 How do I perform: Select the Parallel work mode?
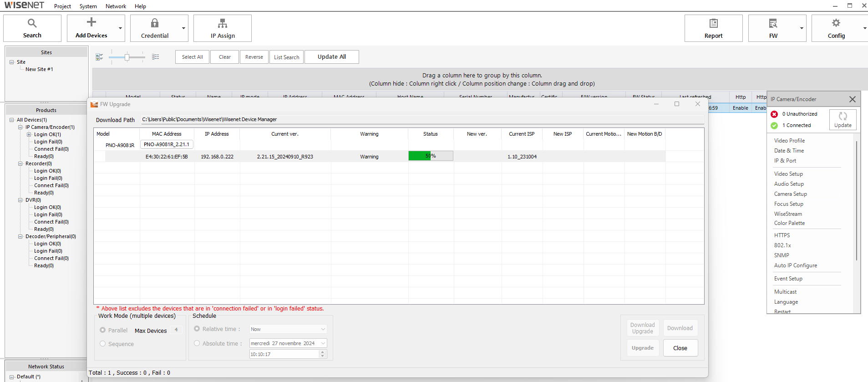(x=102, y=330)
